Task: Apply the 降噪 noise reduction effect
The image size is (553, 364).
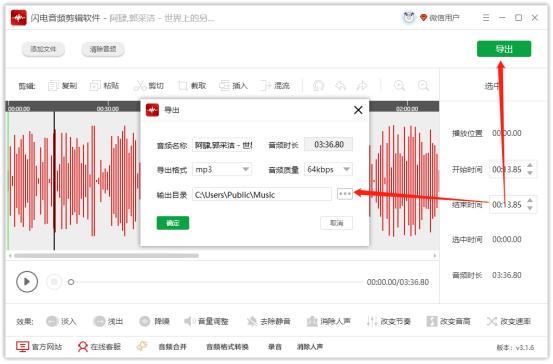Action: (x=154, y=321)
